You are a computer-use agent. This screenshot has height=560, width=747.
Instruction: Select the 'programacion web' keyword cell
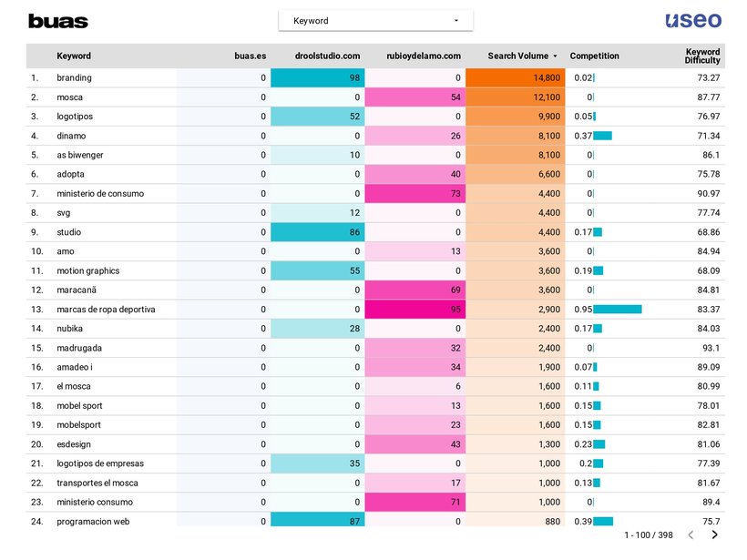click(x=93, y=522)
